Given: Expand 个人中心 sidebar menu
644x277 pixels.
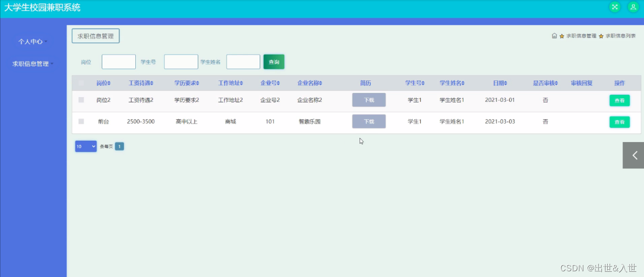Looking at the screenshot, I should 33,42.
